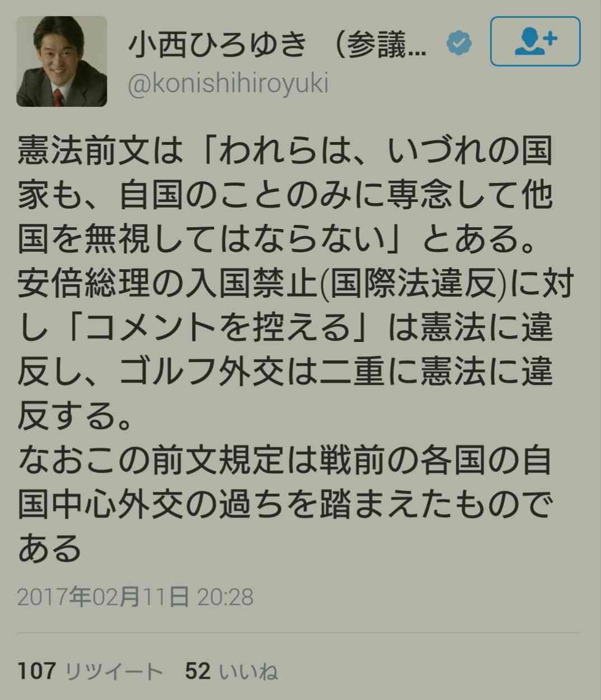Click the line starting なおこの前文規定
601x700 pixels.
[x=285, y=461]
